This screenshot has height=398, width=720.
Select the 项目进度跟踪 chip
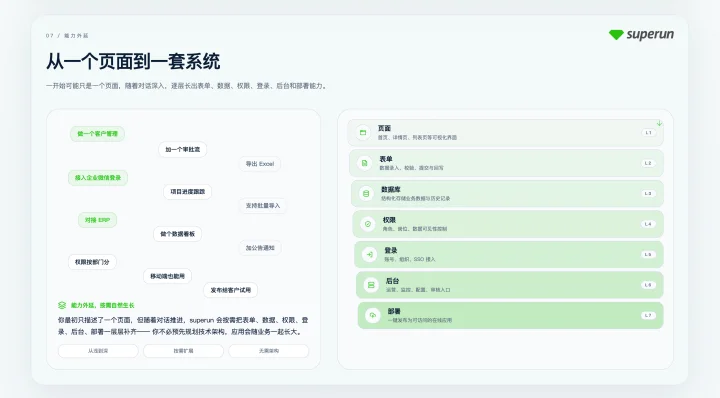pyautogui.click(x=187, y=191)
